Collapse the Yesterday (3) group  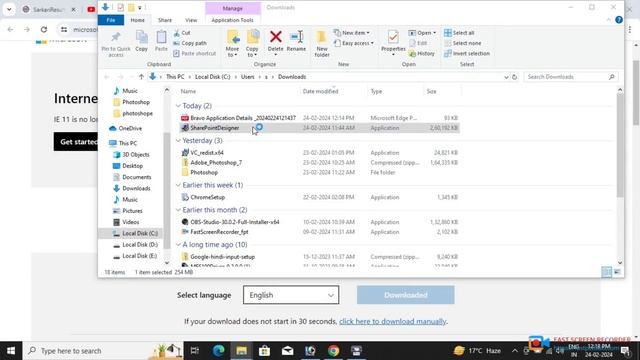coord(178,140)
